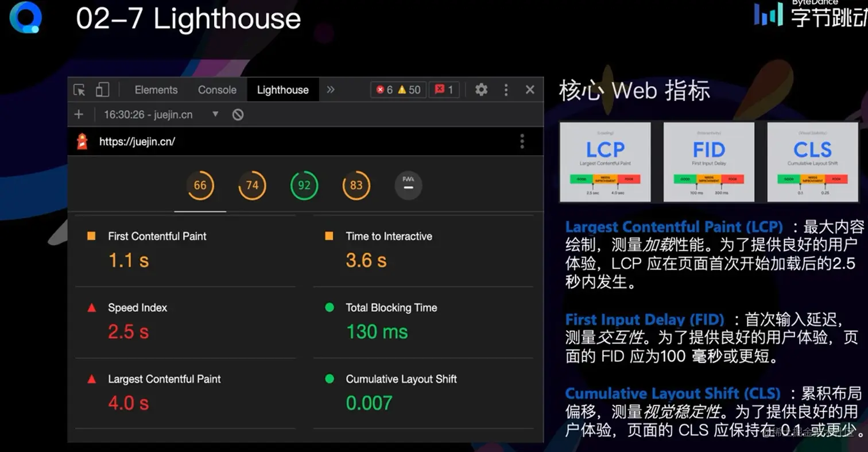Click the blue Largest Contentful Paint (LCP) heading
868x452 pixels.
point(675,227)
